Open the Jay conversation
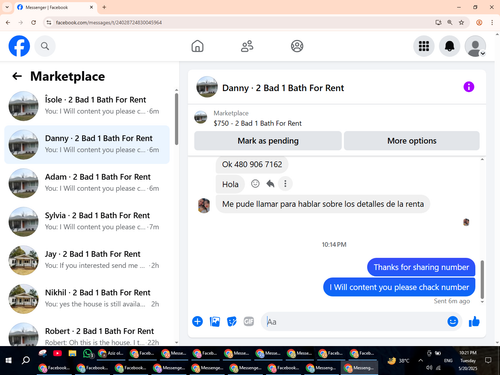 [87, 260]
